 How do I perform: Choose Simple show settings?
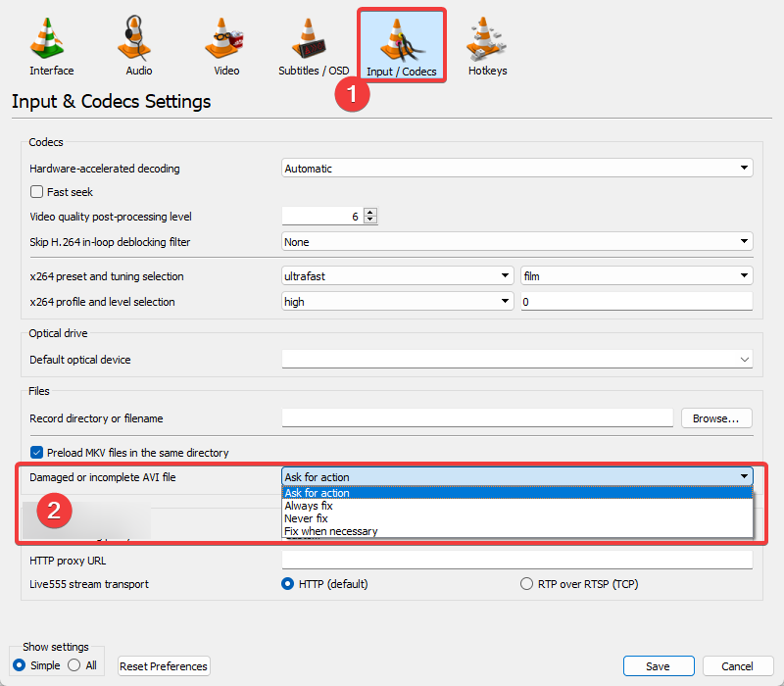pyautogui.click(x=19, y=665)
